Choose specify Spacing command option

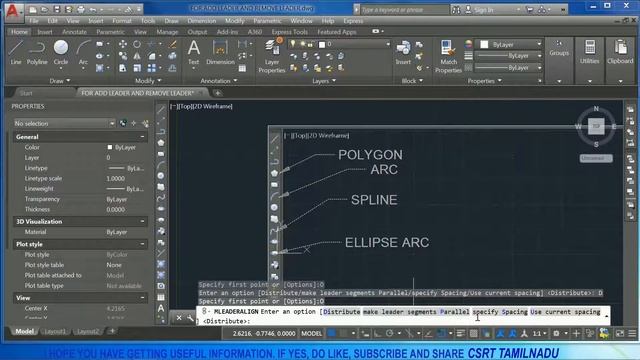pyautogui.click(x=500, y=311)
